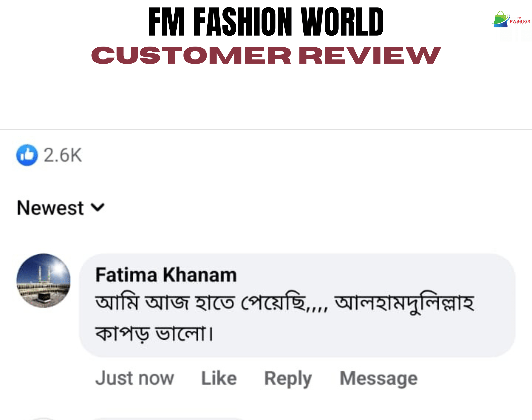Screen dimensions: 532x420
Task: Click the Just now timestamp
Action: coord(135,378)
